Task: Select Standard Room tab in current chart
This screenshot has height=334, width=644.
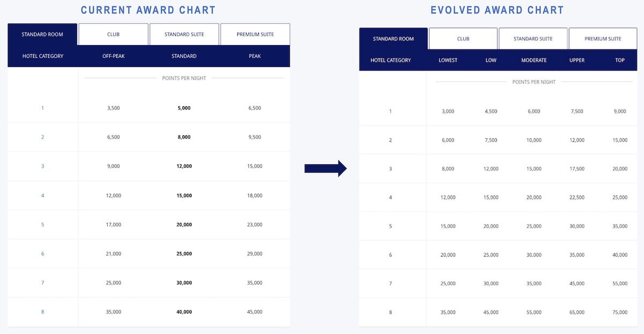Action: 42,34
